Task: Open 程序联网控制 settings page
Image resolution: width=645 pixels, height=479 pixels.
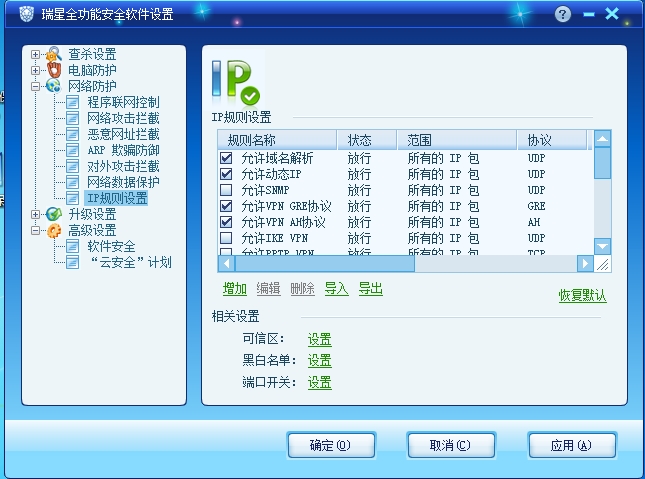Action: pyautogui.click(x=123, y=102)
